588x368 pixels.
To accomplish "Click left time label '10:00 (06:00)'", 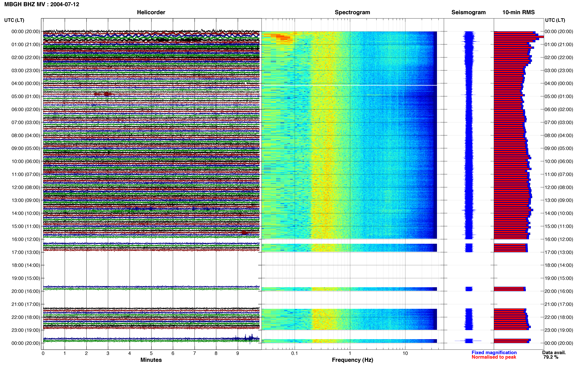I will [26, 161].
